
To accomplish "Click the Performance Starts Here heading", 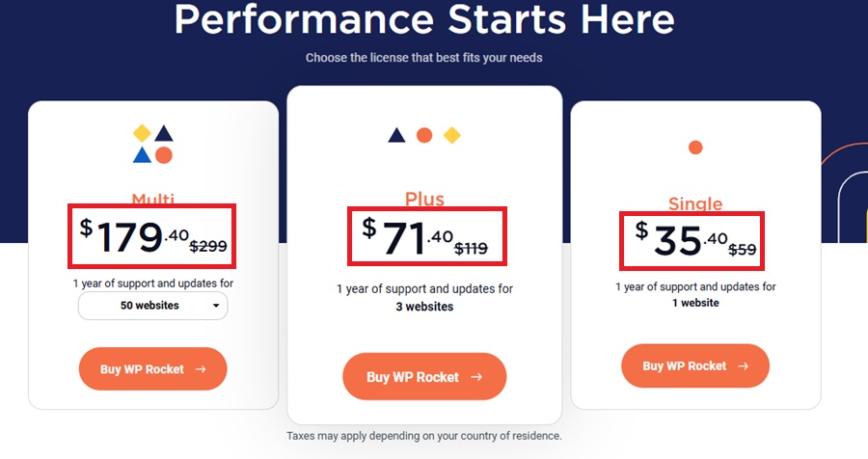I will click(424, 19).
